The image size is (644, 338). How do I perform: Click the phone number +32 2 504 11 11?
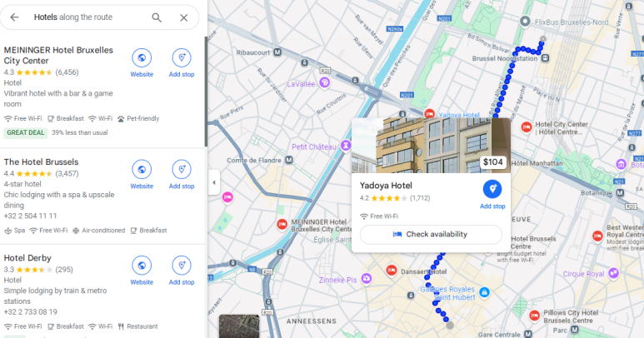30,216
